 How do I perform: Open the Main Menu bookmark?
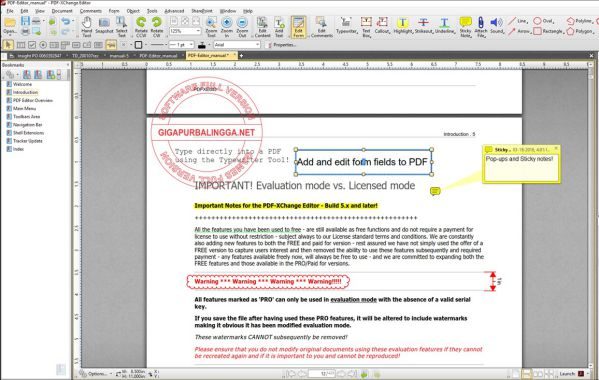(24, 108)
